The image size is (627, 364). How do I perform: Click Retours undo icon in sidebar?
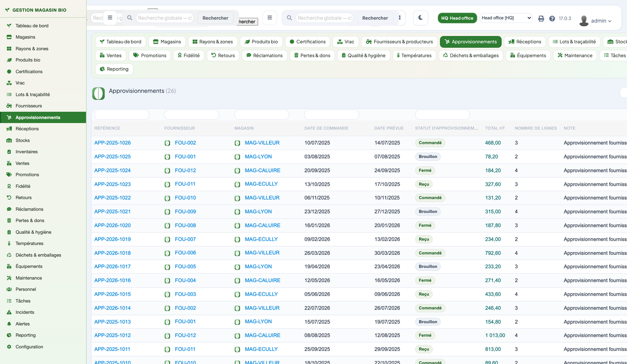[x=9, y=198]
